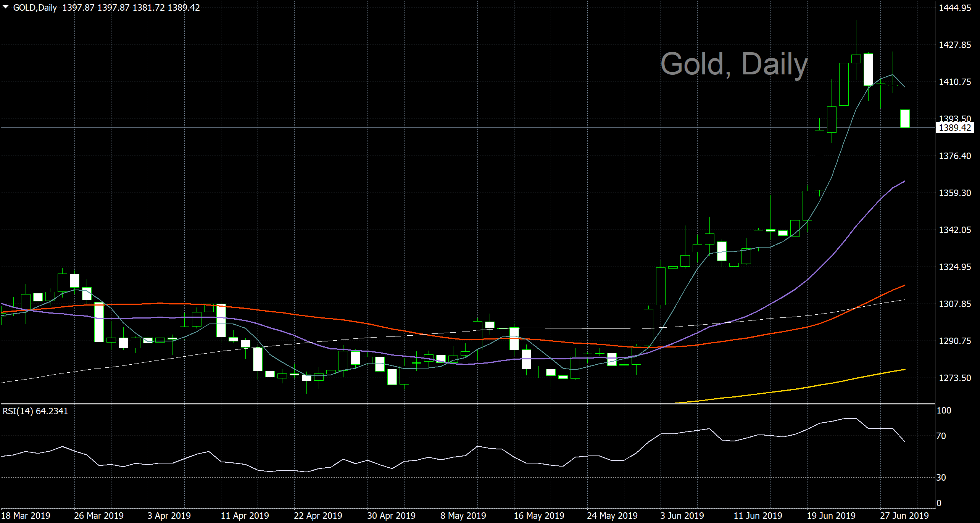The width and height of the screenshot is (980, 523).
Task: Select the 19 Jun 2019 date label
Action: click(831, 516)
